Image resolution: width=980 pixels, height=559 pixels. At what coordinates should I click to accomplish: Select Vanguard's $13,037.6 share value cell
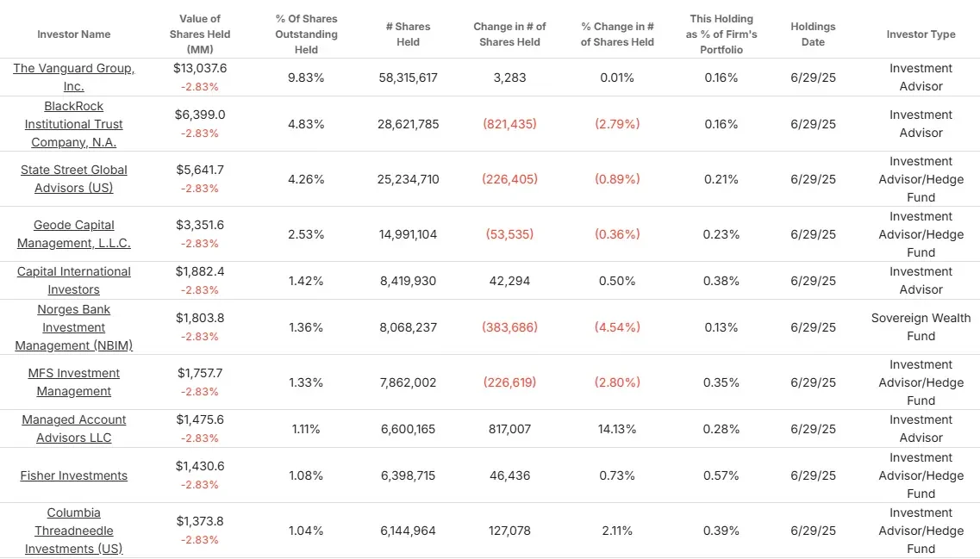(x=200, y=68)
